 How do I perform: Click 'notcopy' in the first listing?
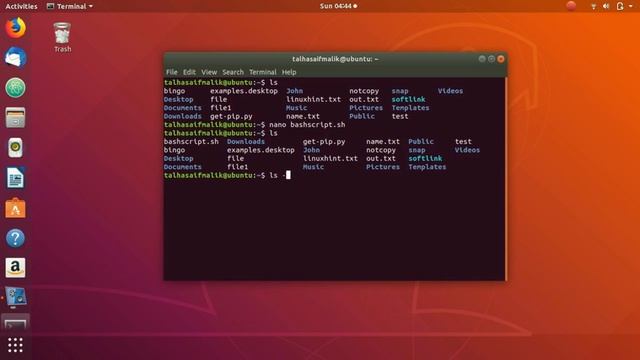364,91
